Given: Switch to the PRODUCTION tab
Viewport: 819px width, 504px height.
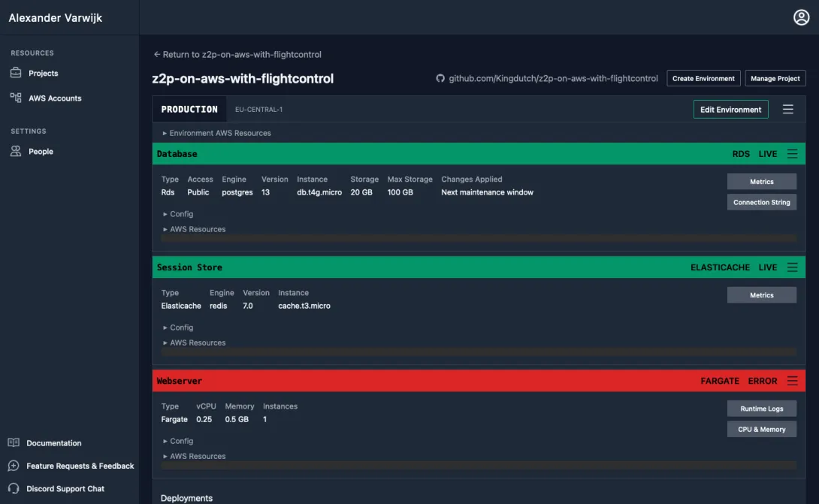Looking at the screenshot, I should click(189, 108).
